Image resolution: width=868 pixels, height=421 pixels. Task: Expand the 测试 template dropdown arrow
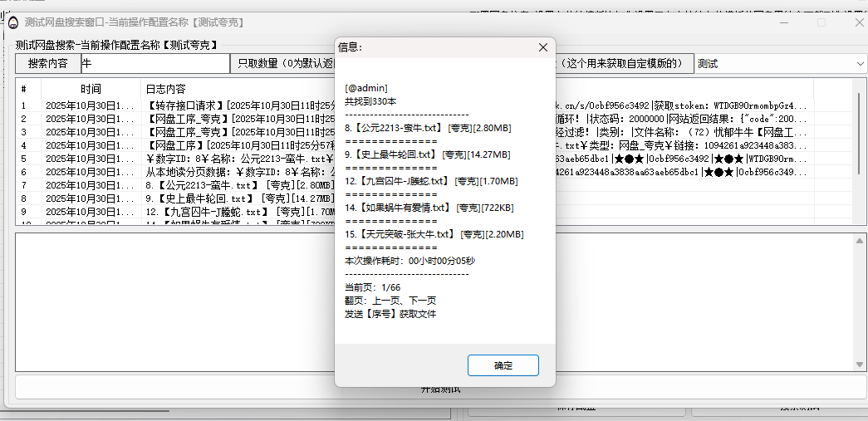pyautogui.click(x=857, y=63)
